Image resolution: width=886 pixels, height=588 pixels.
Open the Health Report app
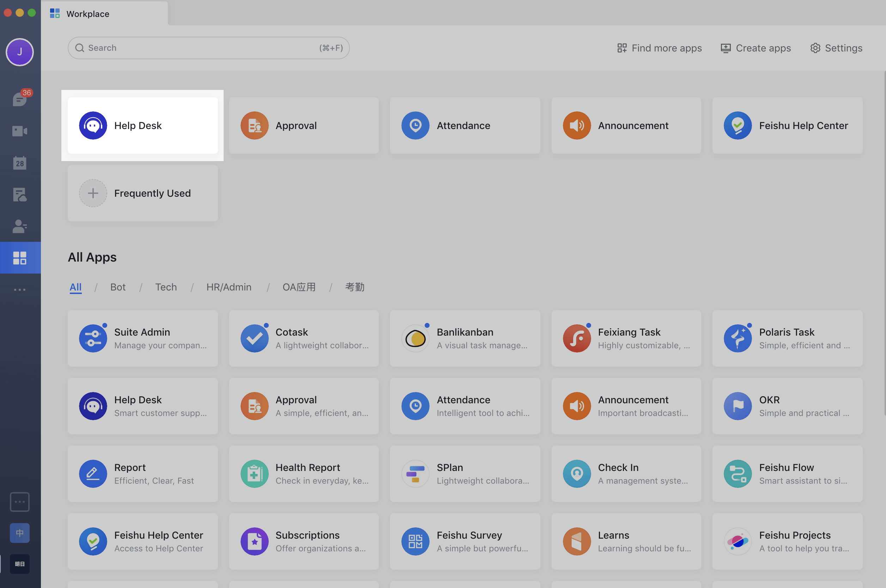(304, 474)
